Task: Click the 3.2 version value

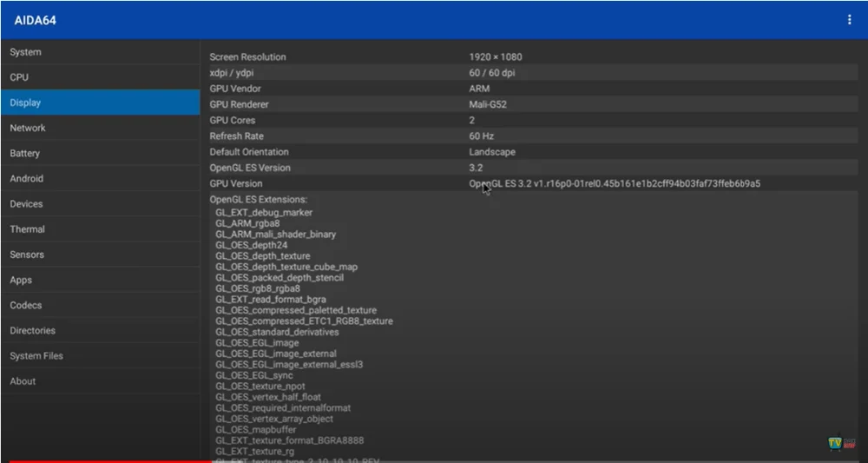Action: pos(476,168)
